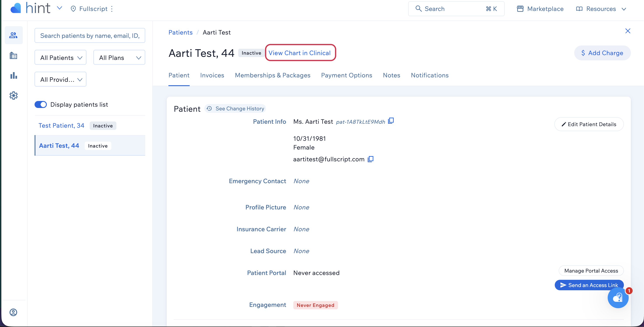The height and width of the screenshot is (327, 644).
Task: Click the patient search input field
Action: (90, 36)
